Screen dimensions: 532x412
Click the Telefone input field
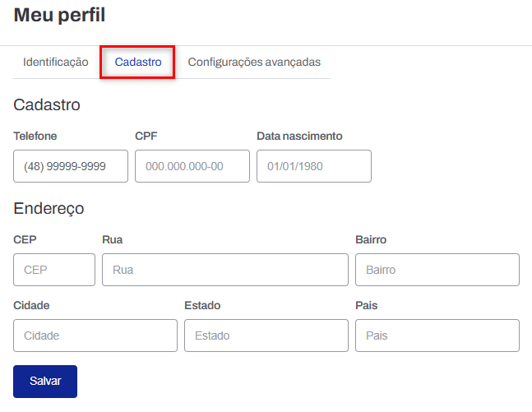pyautogui.click(x=71, y=166)
